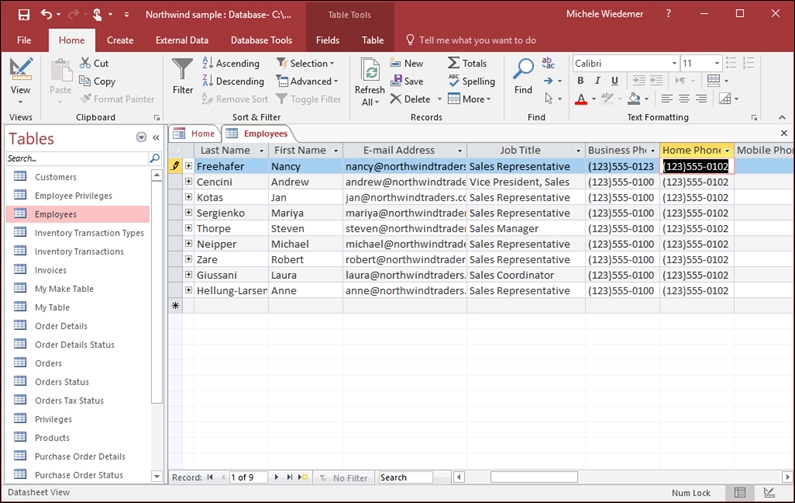Click the Spelling check icon

click(454, 81)
